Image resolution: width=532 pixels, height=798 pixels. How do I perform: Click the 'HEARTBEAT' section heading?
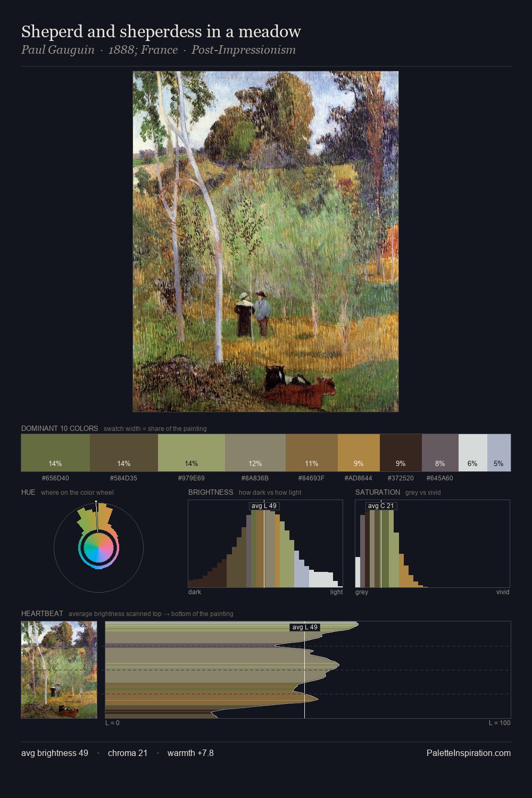tap(42, 613)
